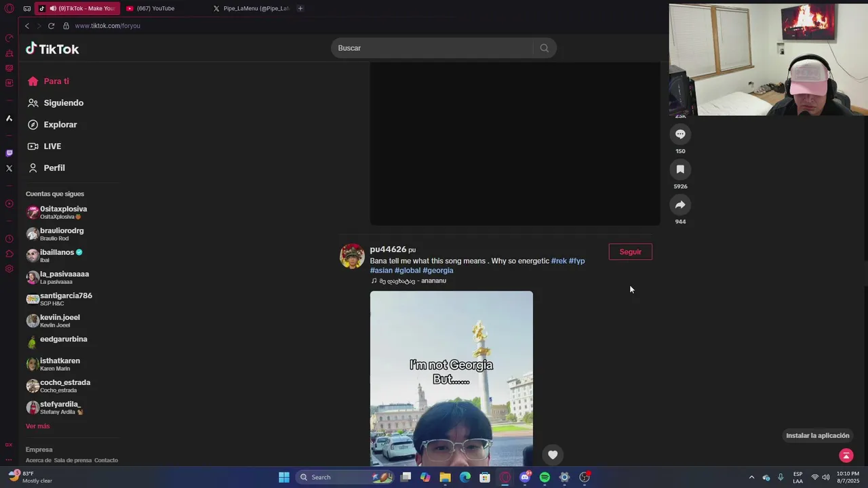Viewport: 868px width, 488px height.
Task: Like the video with heart icon
Action: coord(553,455)
